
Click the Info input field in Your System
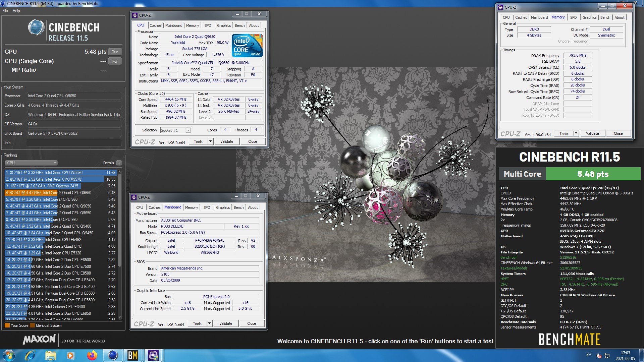[x=74, y=143]
